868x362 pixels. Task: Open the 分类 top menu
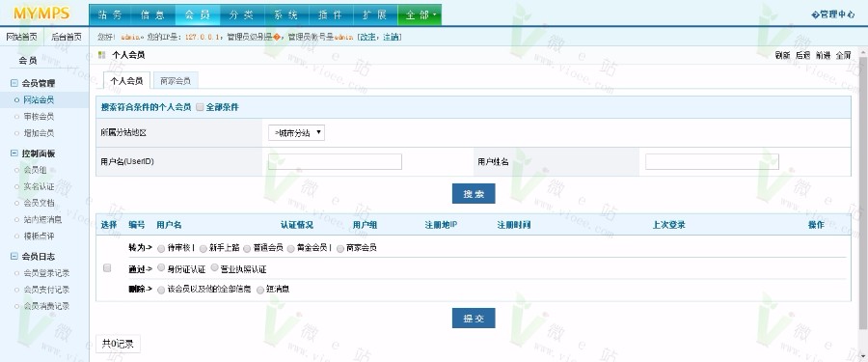(x=242, y=15)
